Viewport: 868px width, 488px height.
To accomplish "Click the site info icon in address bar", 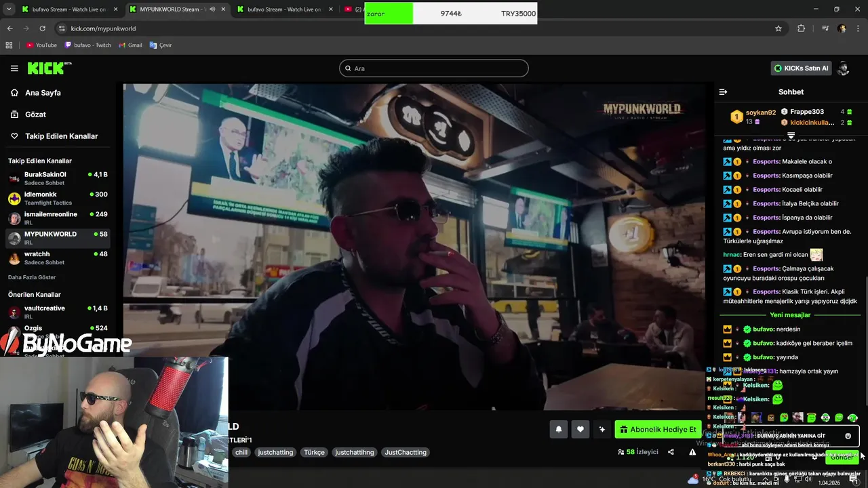I will pos(62,28).
